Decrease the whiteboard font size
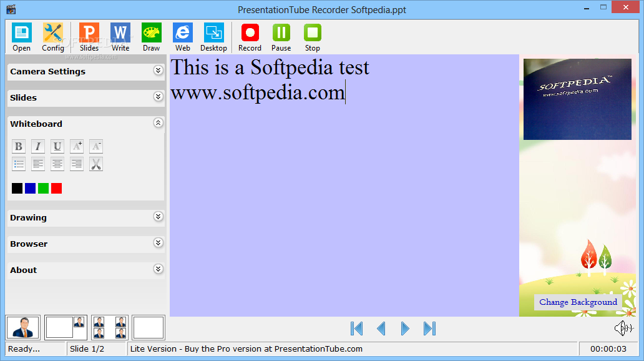 pos(96,146)
